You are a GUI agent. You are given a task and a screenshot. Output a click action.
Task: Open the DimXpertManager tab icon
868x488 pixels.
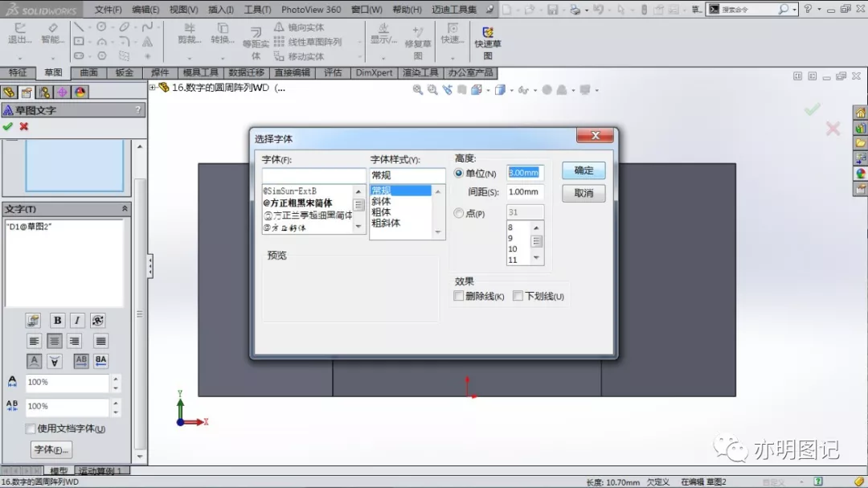point(62,92)
